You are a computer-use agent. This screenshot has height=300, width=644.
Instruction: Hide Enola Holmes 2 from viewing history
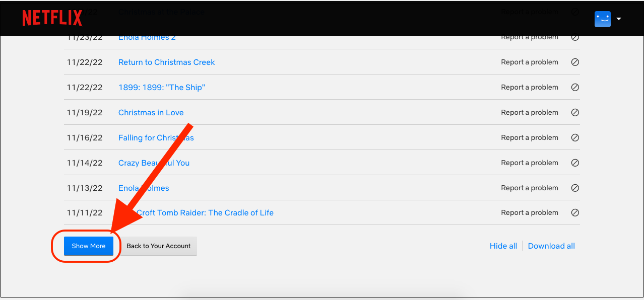575,37
